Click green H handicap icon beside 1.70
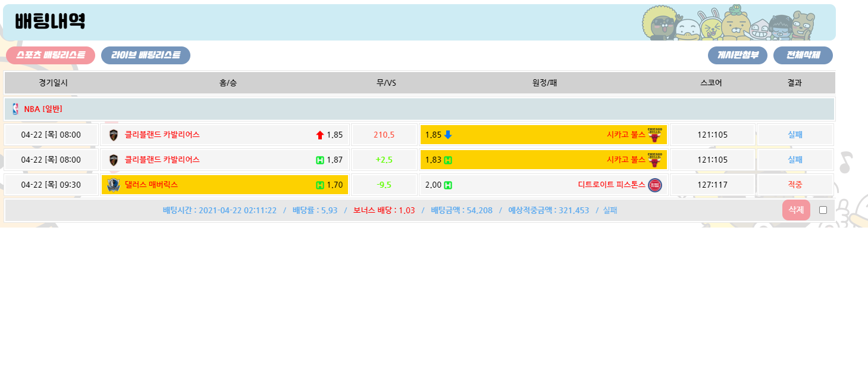This screenshot has width=868, height=386. pos(320,185)
